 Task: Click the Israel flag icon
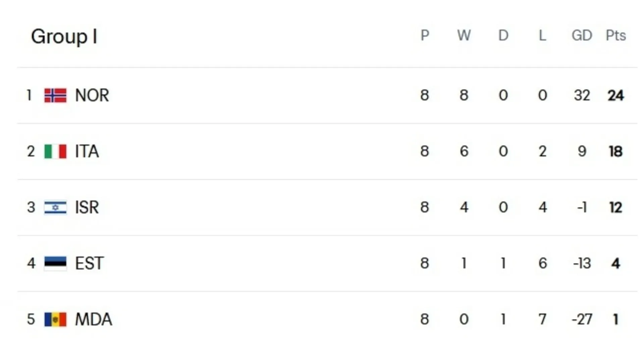[x=55, y=207]
